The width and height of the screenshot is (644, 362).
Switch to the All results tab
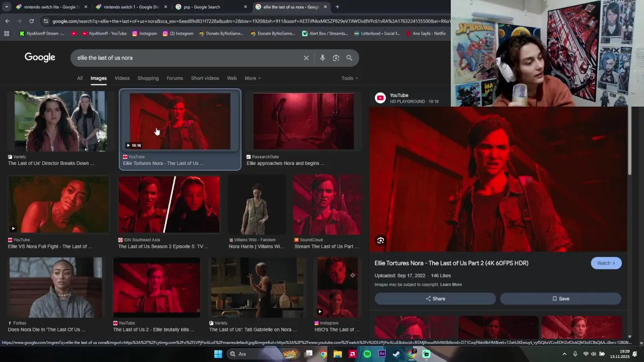tap(79, 78)
